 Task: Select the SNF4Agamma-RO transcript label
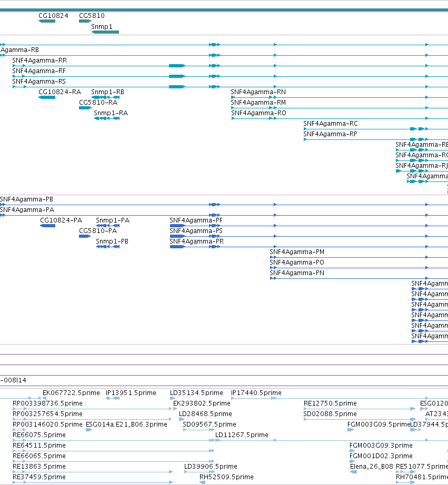pyautogui.click(x=259, y=113)
